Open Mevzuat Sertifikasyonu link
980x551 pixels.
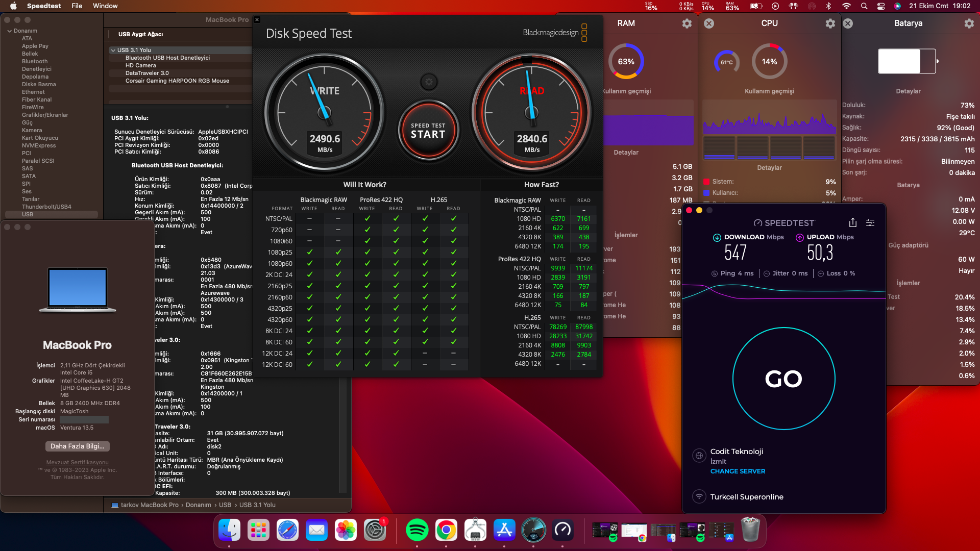(78, 462)
